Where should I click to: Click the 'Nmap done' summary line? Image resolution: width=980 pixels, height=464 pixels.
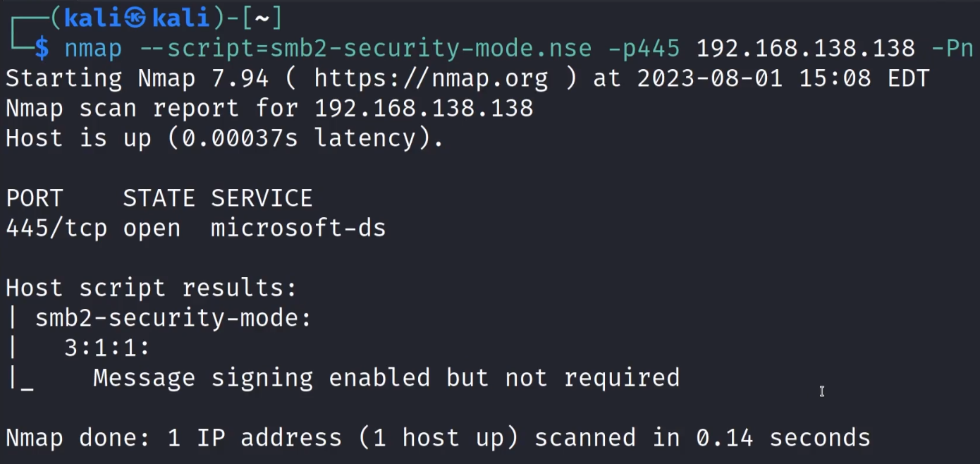(x=438, y=438)
